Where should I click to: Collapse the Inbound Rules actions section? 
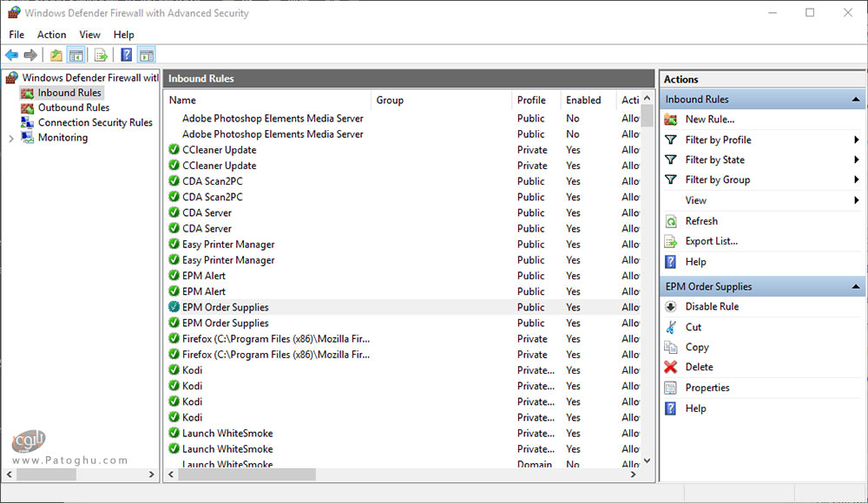click(x=856, y=100)
